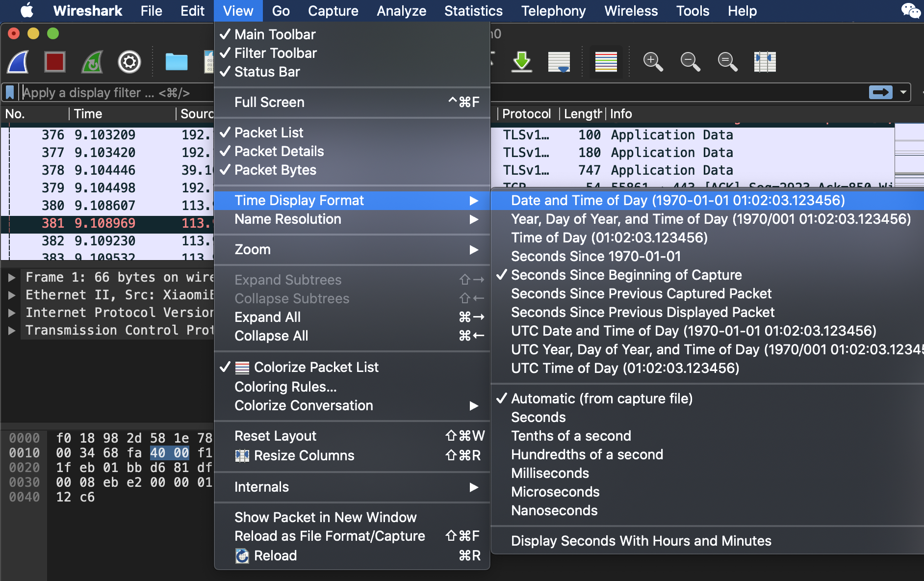Image resolution: width=924 pixels, height=581 pixels.
Task: Select Automatic (from capture file) precision
Action: coord(707,398)
